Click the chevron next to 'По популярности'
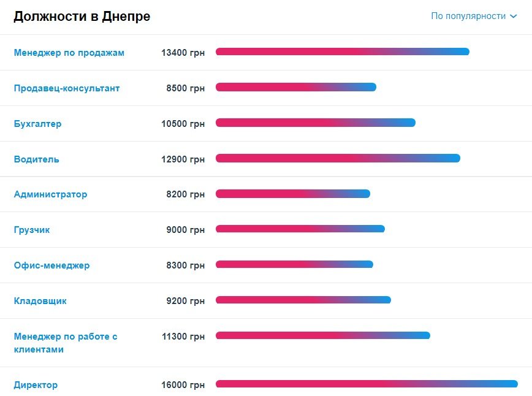 click(514, 17)
